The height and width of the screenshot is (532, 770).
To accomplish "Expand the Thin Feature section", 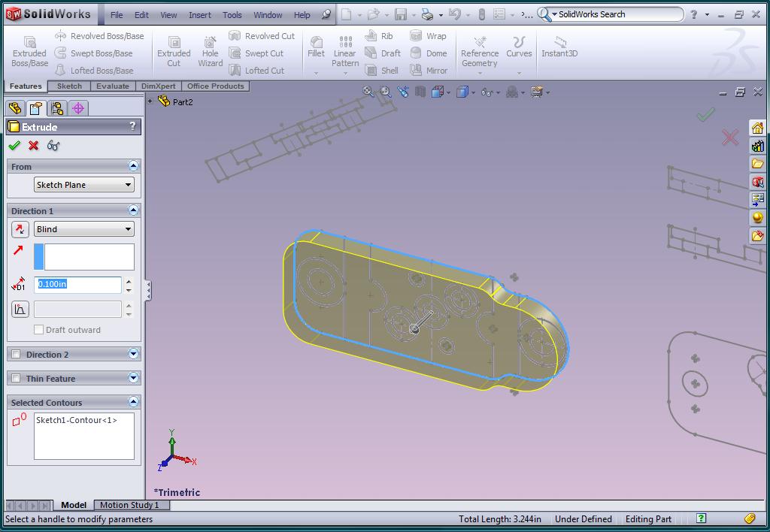I will click(133, 378).
